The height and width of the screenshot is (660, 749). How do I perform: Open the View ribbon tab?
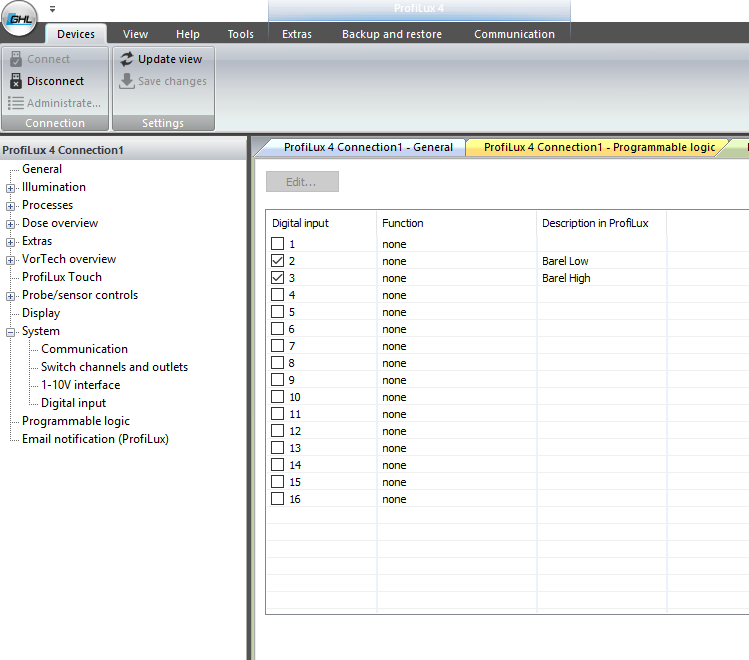[135, 34]
